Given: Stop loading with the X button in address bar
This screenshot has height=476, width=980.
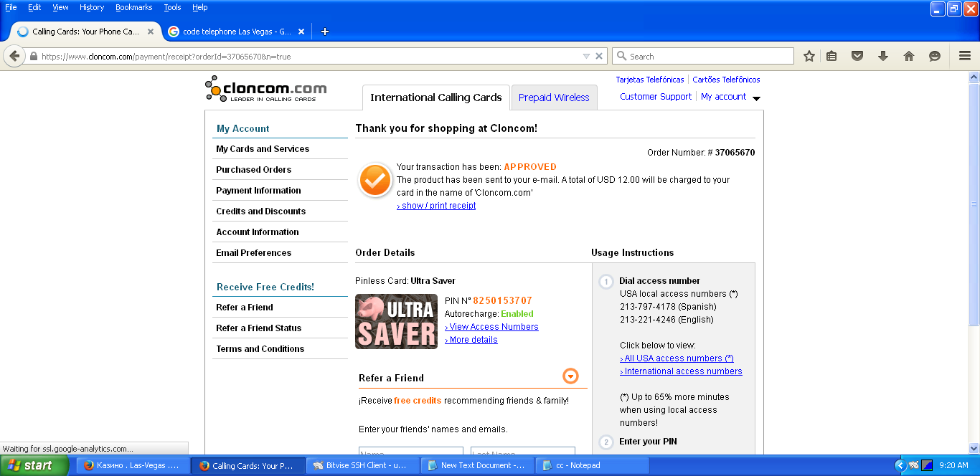Looking at the screenshot, I should click(x=599, y=56).
